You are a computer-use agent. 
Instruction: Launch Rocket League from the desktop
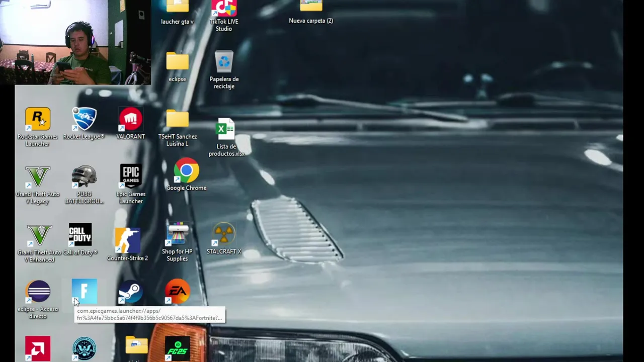(84, 120)
